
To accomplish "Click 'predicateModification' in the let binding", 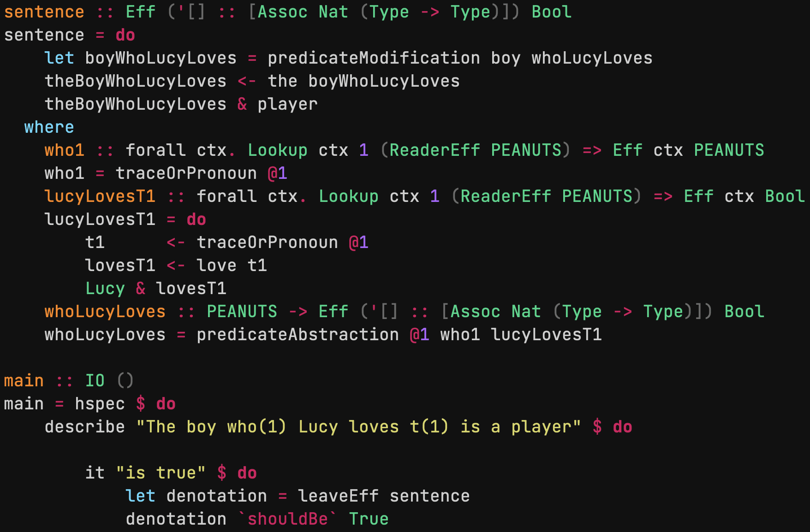I will coord(374,58).
